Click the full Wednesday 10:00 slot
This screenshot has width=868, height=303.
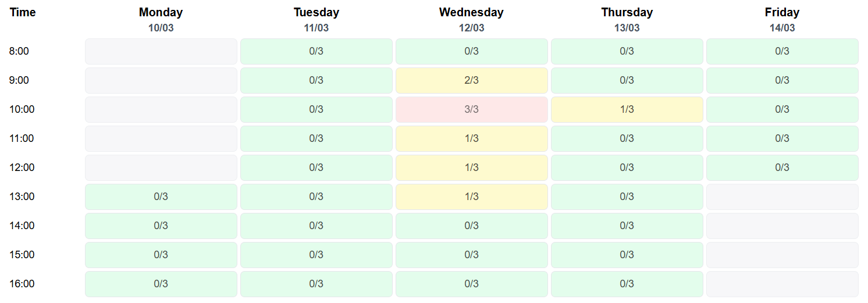(x=471, y=109)
